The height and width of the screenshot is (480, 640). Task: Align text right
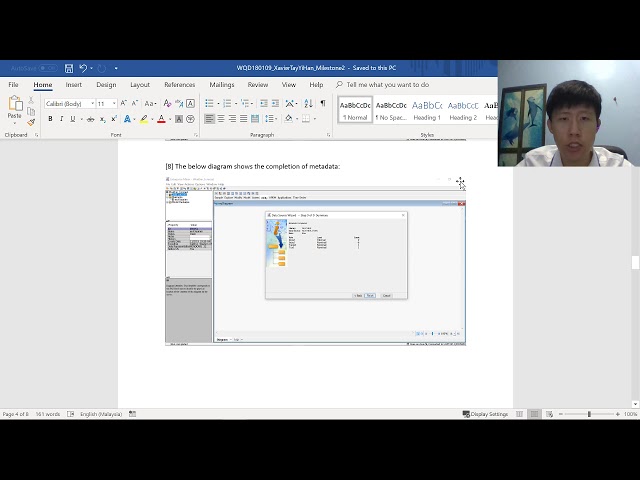232,119
